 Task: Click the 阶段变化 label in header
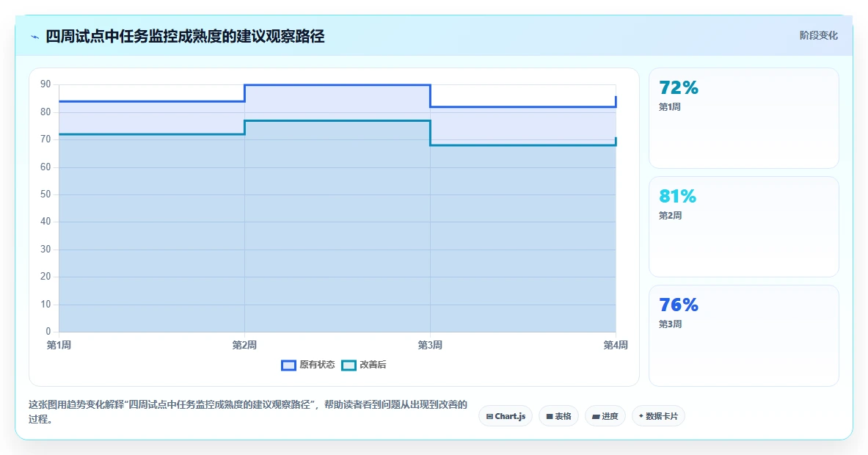pyautogui.click(x=818, y=35)
